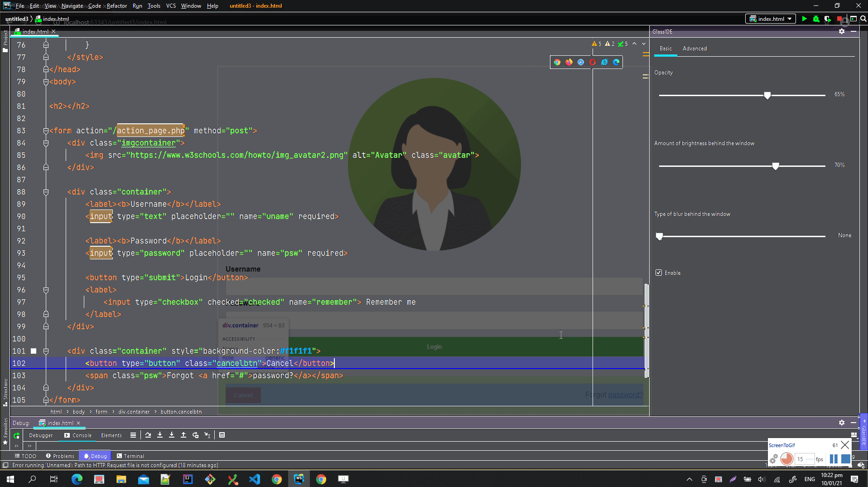Switch to the Advanced tab in GlassIDE
Image resolution: width=868 pixels, height=487 pixels.
(x=694, y=49)
